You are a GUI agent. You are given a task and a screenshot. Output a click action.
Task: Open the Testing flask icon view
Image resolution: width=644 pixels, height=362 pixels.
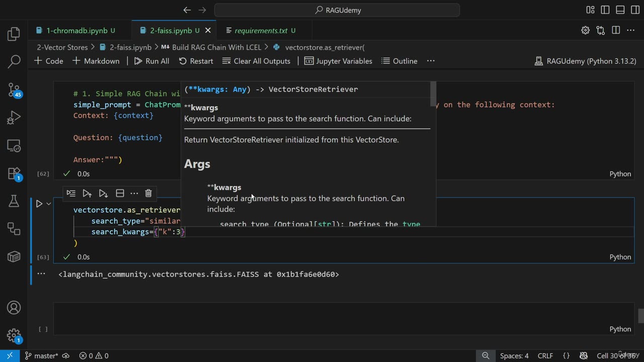tap(14, 201)
